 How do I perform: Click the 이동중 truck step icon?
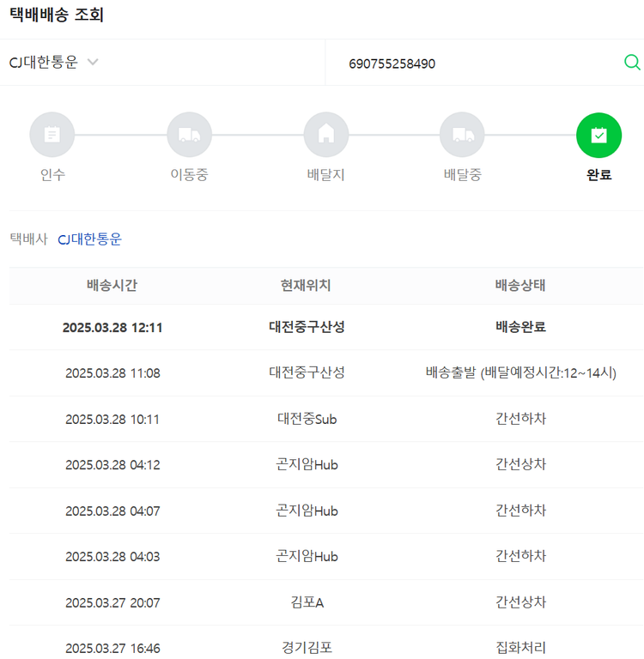[189, 135]
